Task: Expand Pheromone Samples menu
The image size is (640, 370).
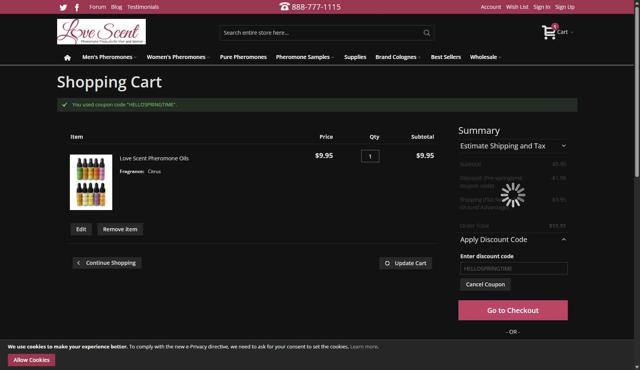Action: coord(304,57)
